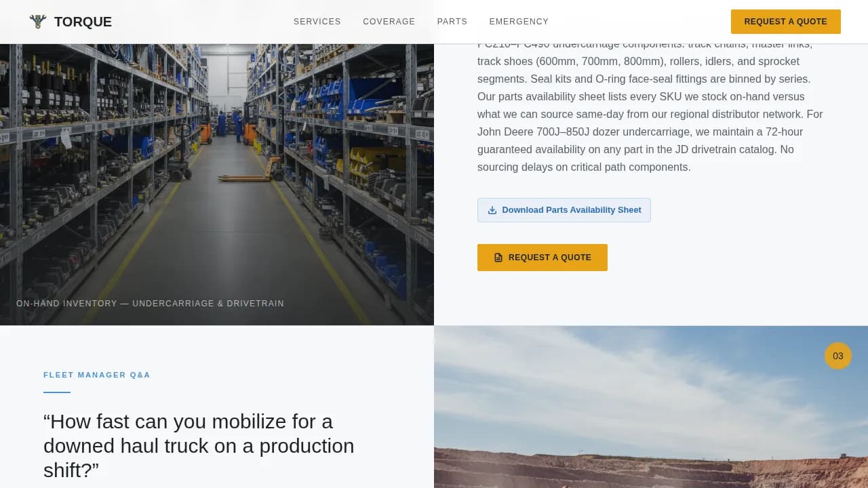Click the FLEET MANAGER Q&A label

click(97, 375)
